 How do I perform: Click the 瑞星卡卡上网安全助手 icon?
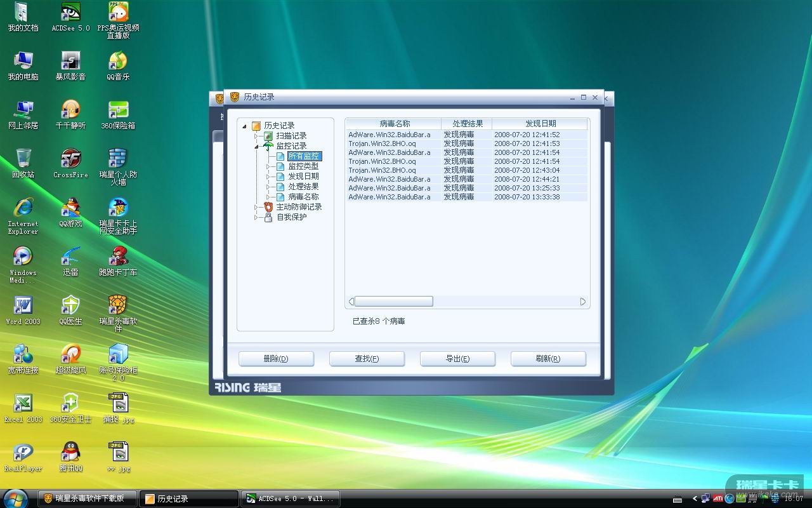(x=118, y=216)
